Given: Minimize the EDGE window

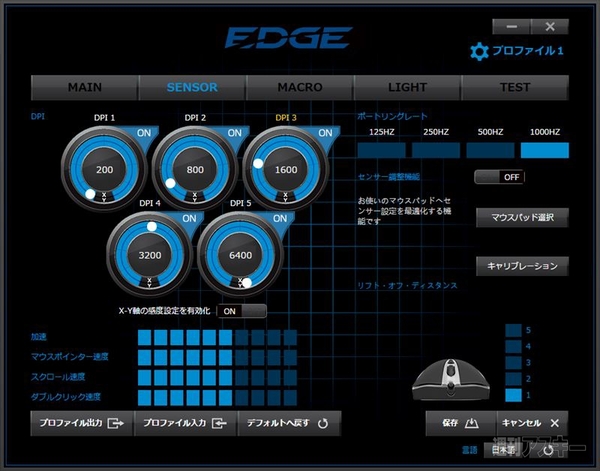Looking at the screenshot, I should coord(511,27).
